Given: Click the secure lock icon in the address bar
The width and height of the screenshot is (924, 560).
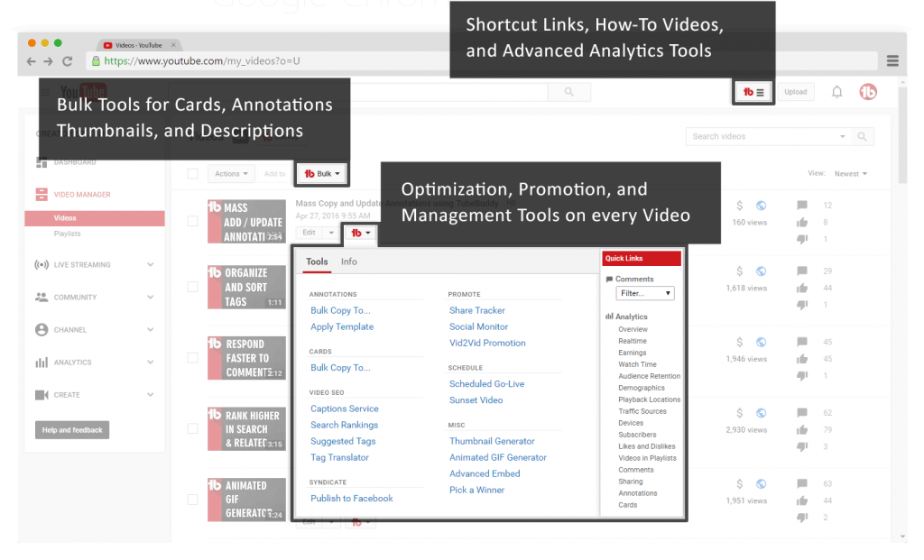Looking at the screenshot, I should (96, 60).
